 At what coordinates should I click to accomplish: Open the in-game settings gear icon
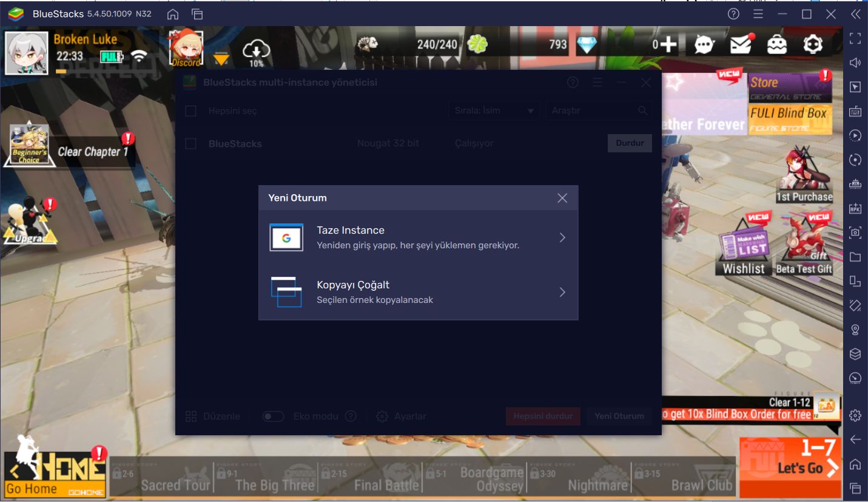[x=813, y=44]
